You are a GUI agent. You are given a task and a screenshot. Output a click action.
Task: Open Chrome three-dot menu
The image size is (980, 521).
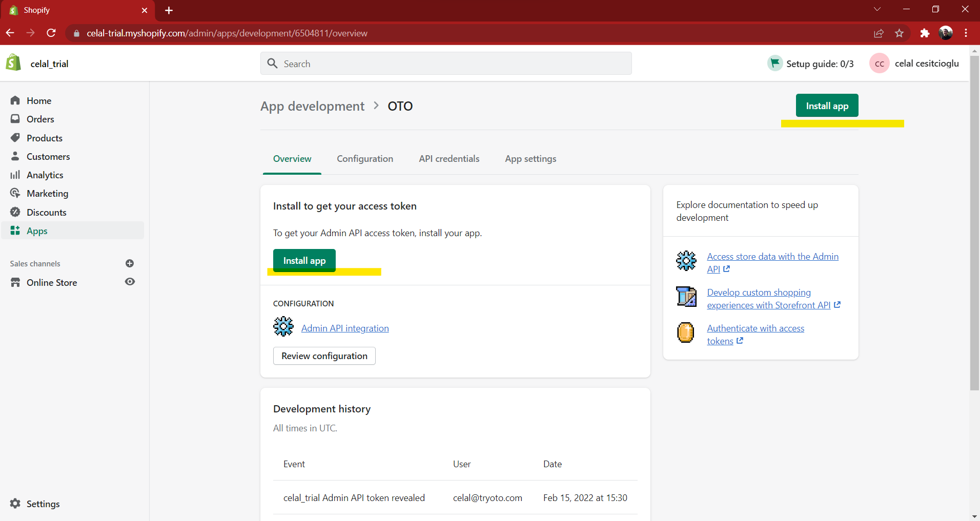[966, 33]
